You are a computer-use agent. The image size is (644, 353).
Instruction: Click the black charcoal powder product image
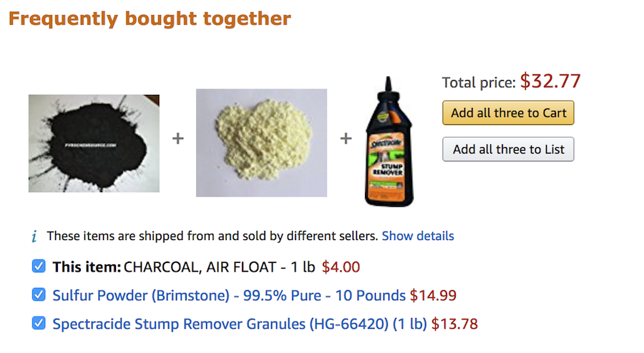tap(94, 144)
